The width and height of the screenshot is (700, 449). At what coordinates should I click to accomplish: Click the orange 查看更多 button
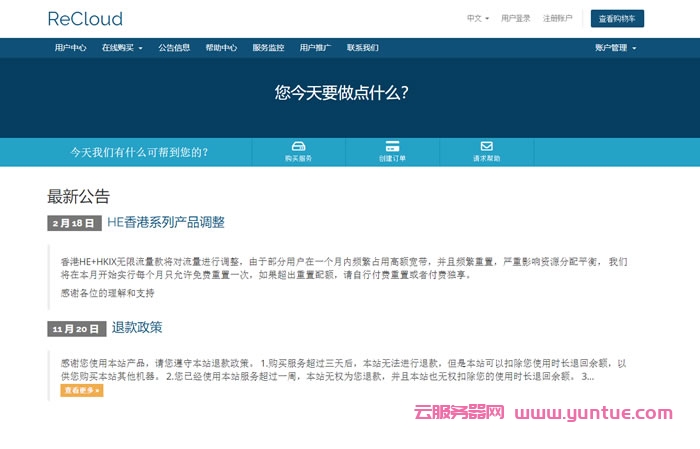pyautogui.click(x=82, y=390)
